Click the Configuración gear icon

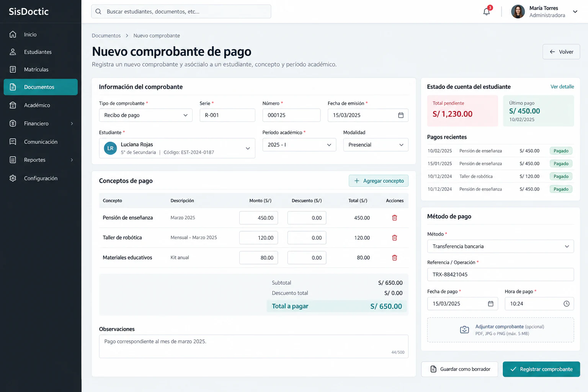(x=13, y=178)
